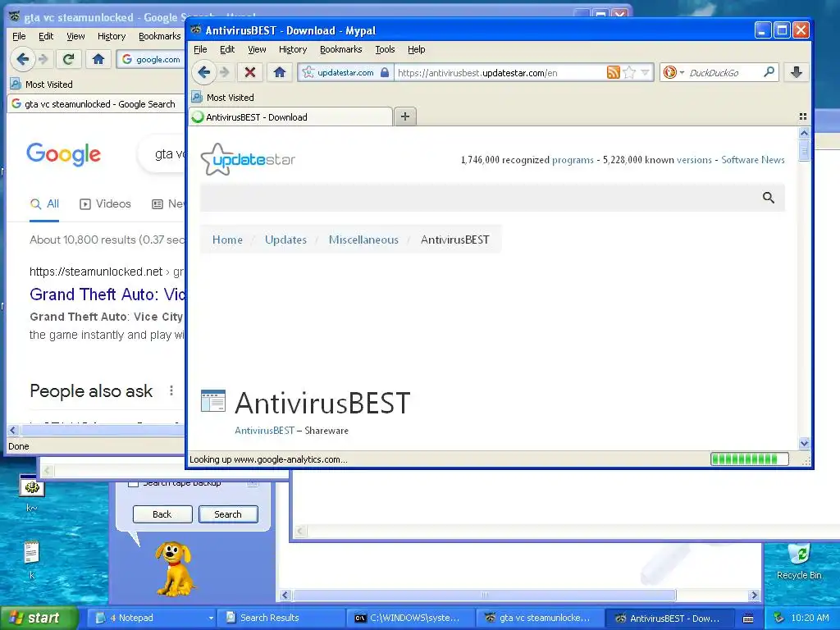Click Updates breadcrumb link
840x630 pixels.
click(285, 240)
